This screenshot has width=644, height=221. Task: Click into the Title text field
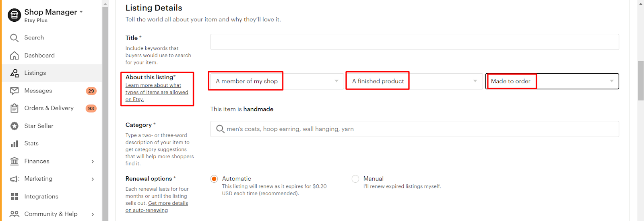415,42
